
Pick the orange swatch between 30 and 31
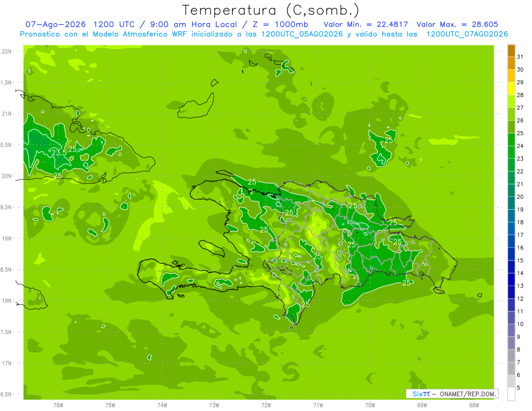(511, 63)
